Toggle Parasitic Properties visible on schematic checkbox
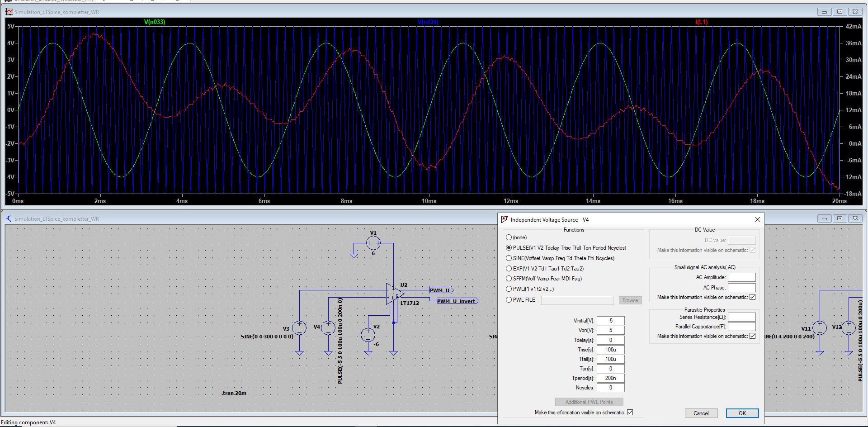This screenshot has height=427, width=868. coord(752,336)
